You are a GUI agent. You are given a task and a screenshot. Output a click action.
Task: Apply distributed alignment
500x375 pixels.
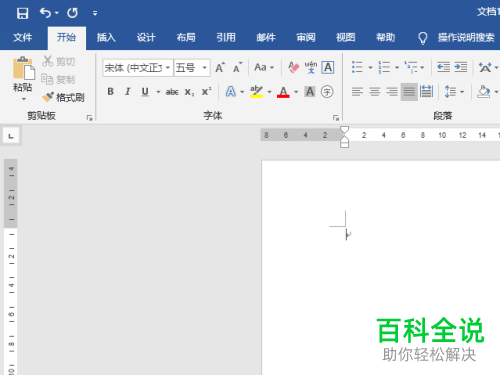pos(426,91)
